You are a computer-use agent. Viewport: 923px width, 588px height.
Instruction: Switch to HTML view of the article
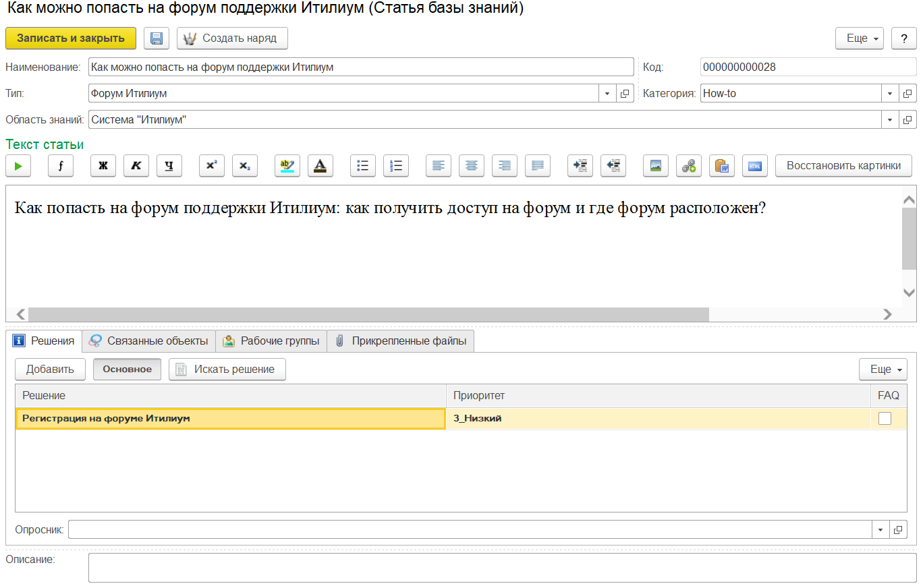pos(755,166)
